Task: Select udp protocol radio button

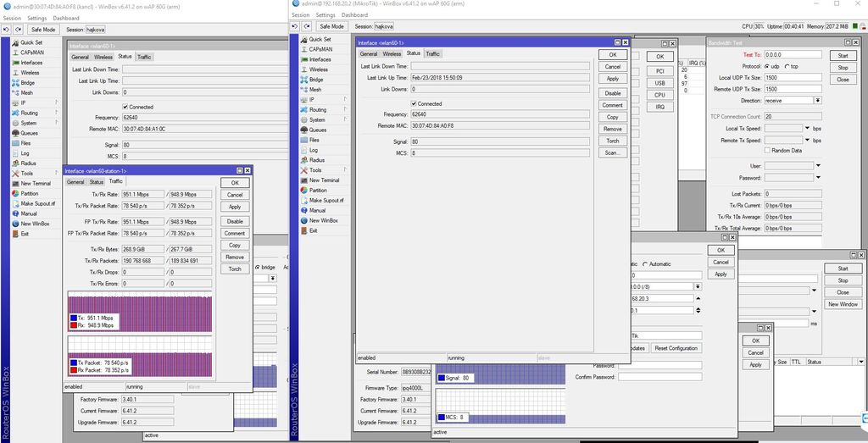Action: click(767, 66)
